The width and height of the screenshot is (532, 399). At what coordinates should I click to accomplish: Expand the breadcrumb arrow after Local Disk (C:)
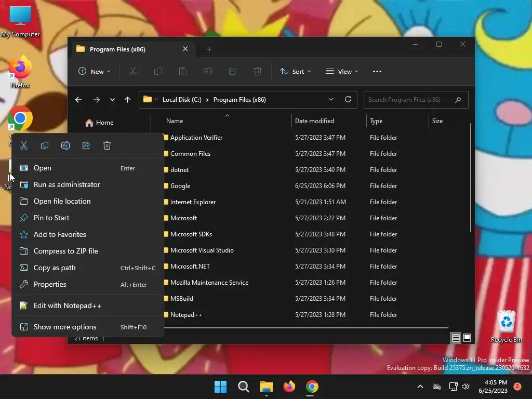207,100
